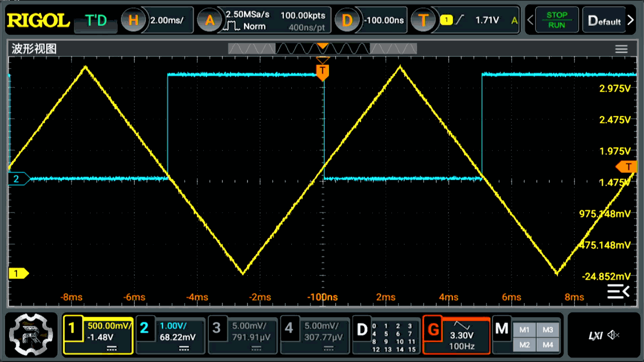Click the orange trigger level marker on right edge

(627, 166)
